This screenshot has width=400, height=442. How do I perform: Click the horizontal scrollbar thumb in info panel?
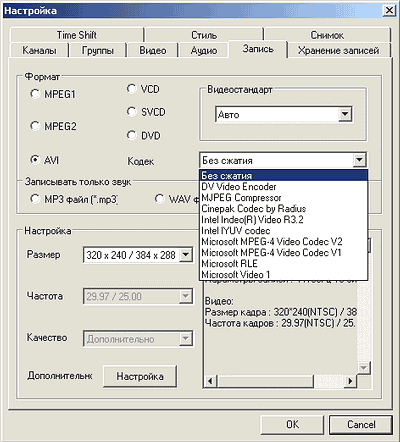coord(265,381)
